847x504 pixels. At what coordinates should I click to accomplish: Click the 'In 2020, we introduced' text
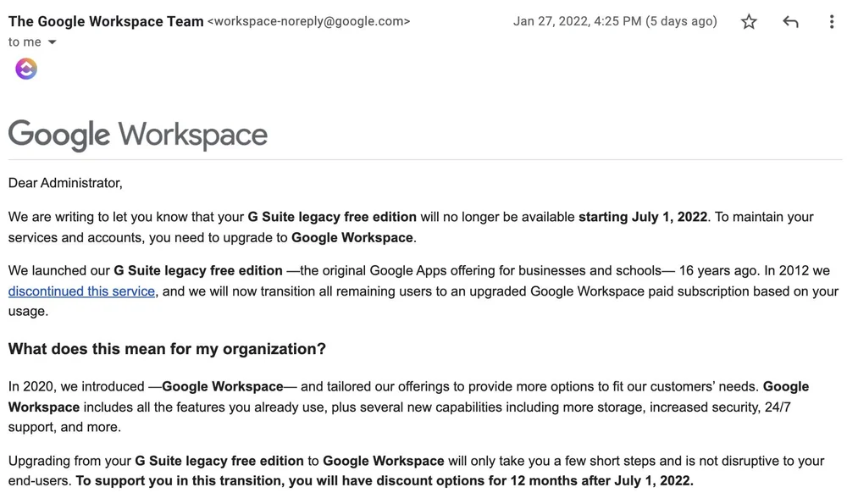pos(76,387)
